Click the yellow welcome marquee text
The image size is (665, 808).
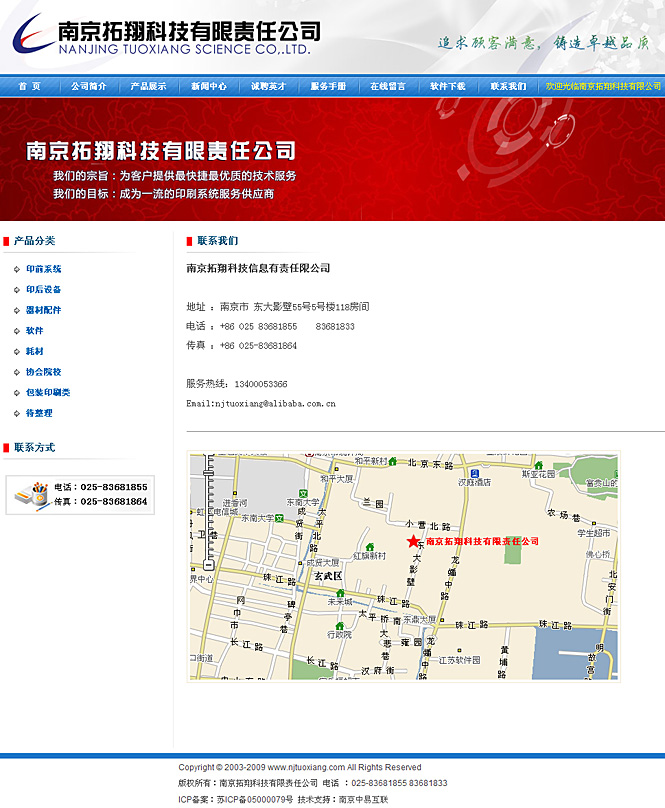[603, 86]
